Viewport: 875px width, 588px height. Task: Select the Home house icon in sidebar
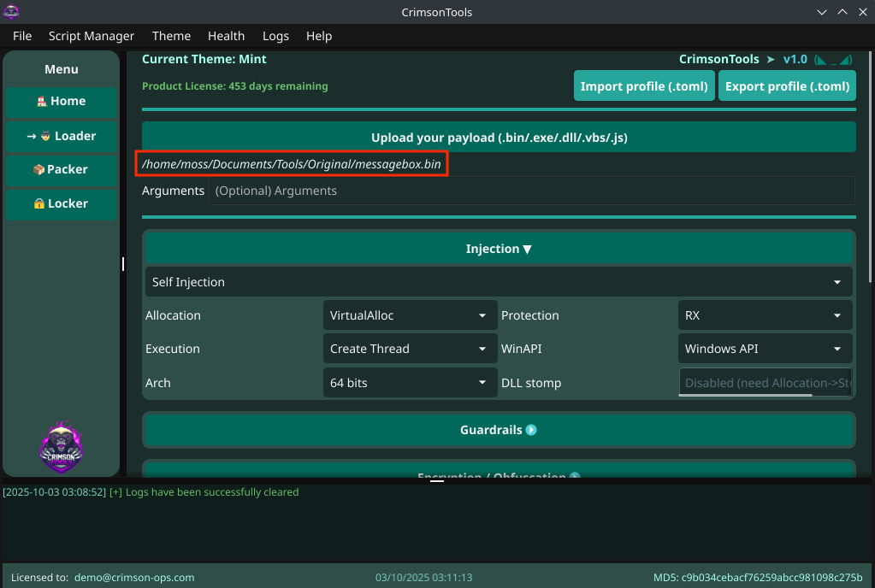[x=42, y=101]
